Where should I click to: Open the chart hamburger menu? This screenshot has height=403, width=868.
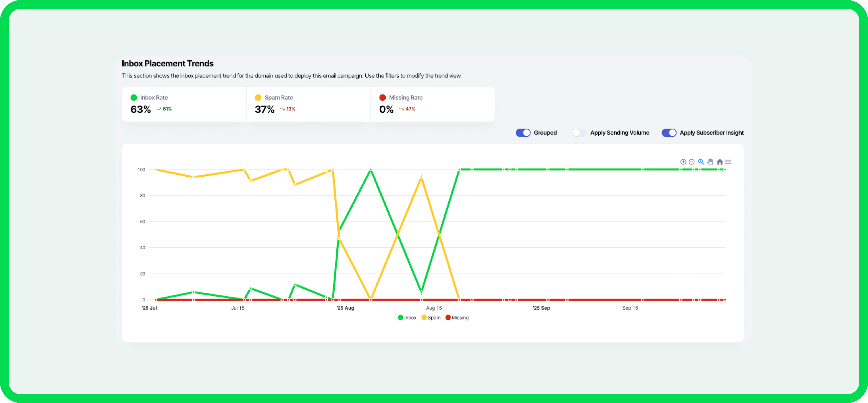[x=728, y=162]
